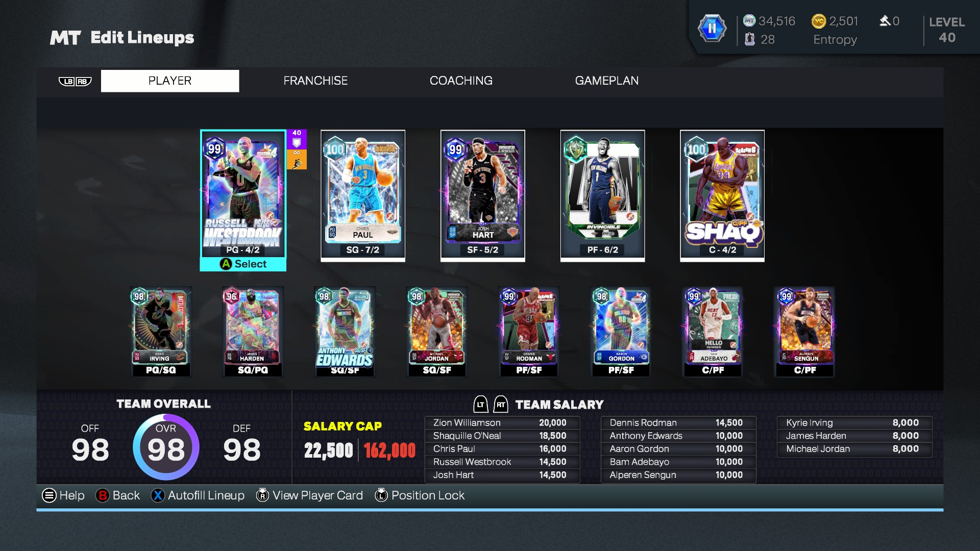Click the team overall OVR ring
Screen dimensions: 980x551
pyautogui.click(x=166, y=447)
